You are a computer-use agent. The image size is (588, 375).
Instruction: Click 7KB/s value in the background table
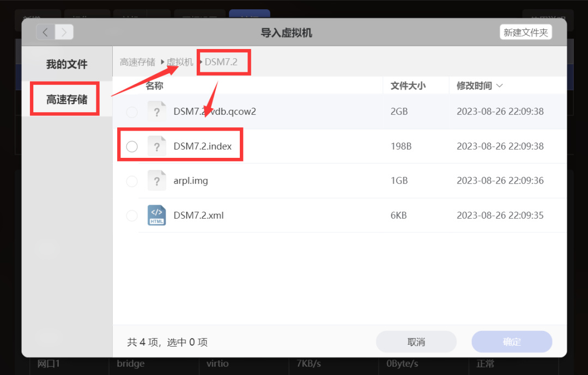[308, 364]
